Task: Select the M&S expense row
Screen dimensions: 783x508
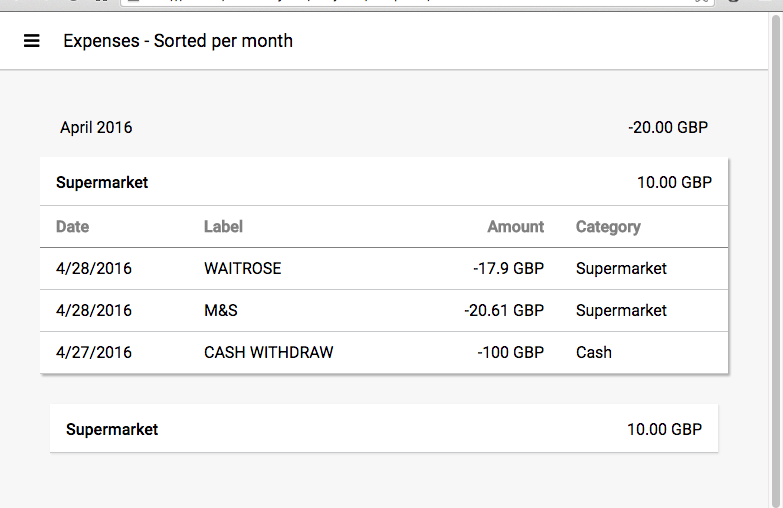Action: tap(384, 311)
